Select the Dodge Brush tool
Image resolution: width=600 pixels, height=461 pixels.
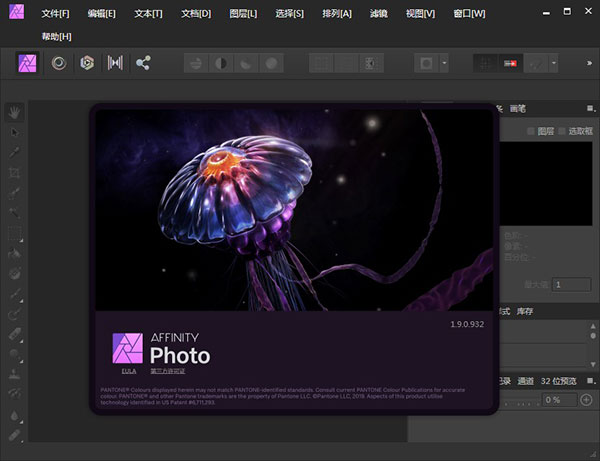click(15, 354)
